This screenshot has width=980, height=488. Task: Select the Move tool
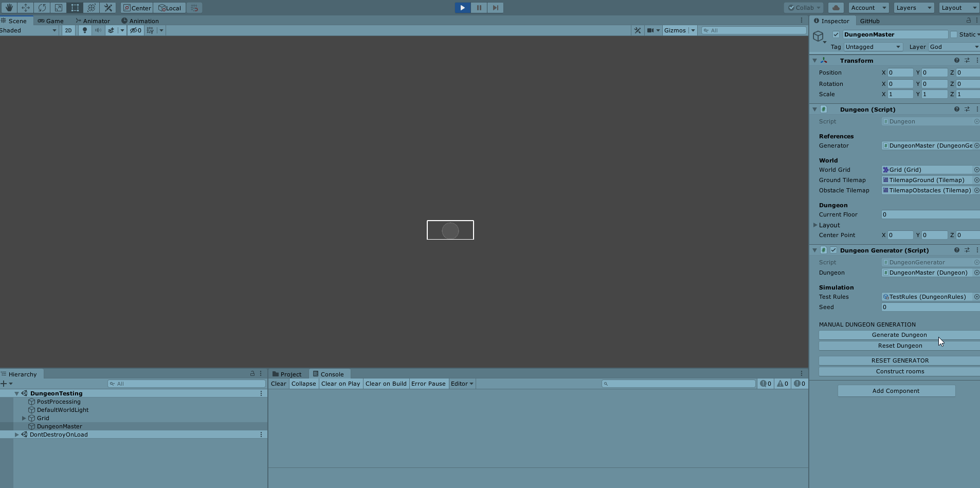point(25,8)
